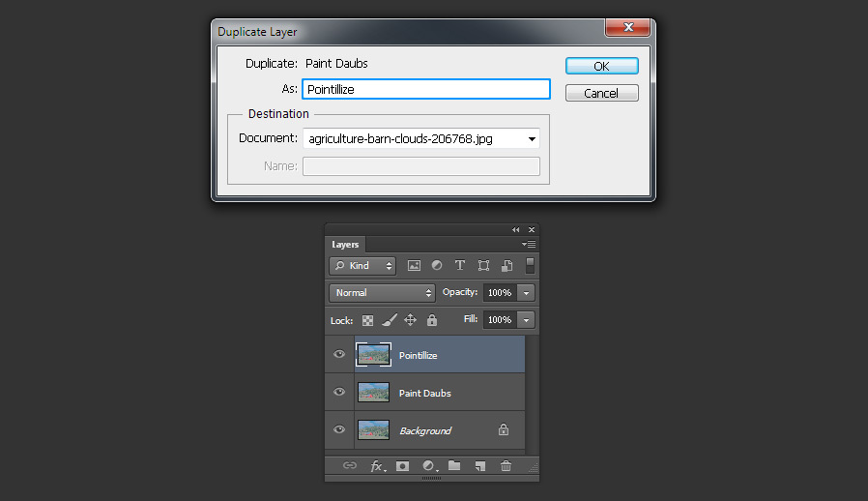Filter layers by pixel layer icon
868x501 pixels.
pos(414,265)
